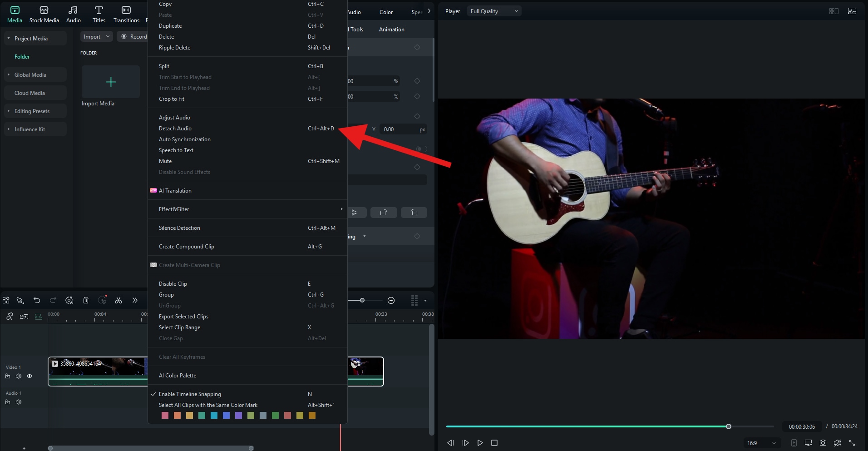868x451 pixels.
Task: Choose Create Compound Clip
Action: pyautogui.click(x=247, y=247)
